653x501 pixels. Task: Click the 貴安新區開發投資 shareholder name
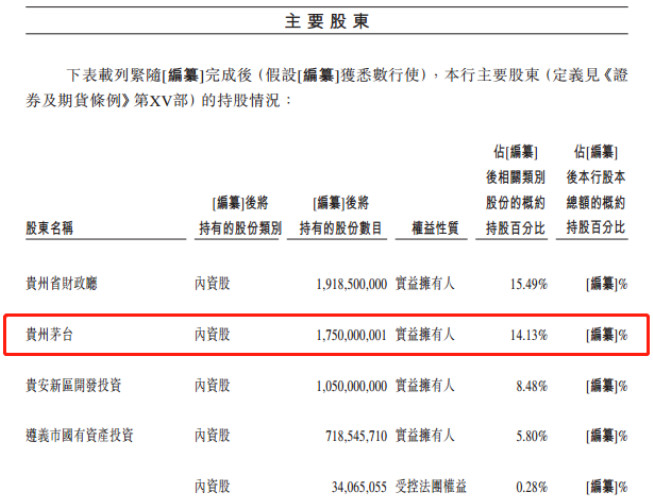[74, 385]
